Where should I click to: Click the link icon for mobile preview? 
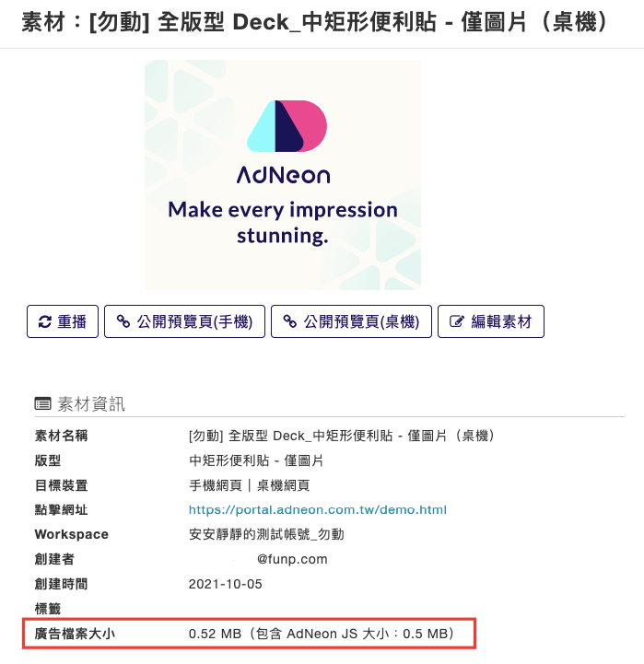(123, 321)
